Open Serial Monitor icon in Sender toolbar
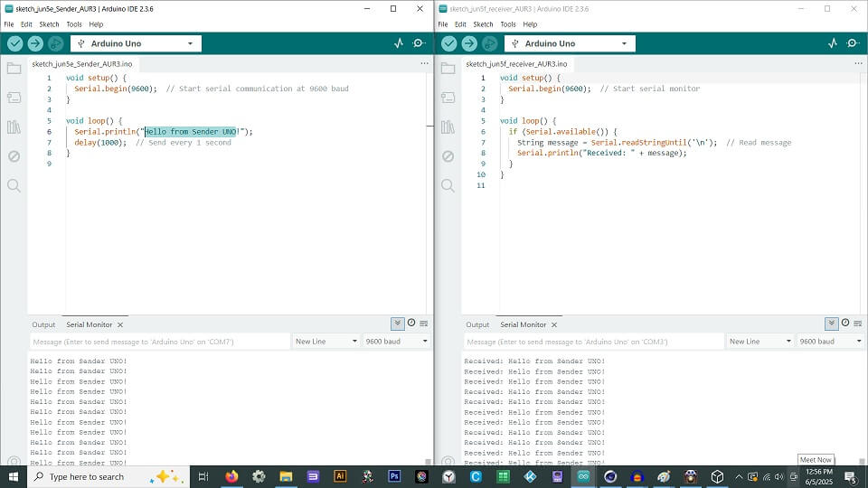The width and height of the screenshot is (868, 488). [x=419, y=43]
